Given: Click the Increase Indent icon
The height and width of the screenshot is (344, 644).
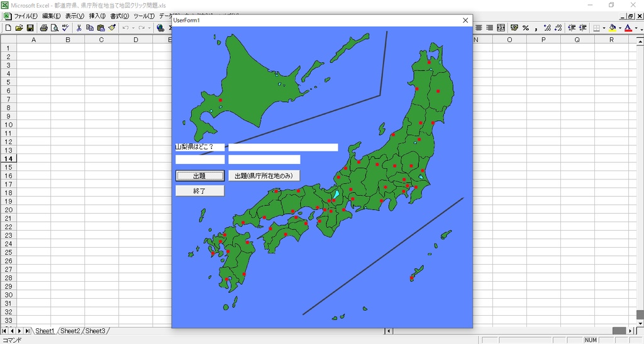Looking at the screenshot, I should pyautogui.click(x=583, y=28).
